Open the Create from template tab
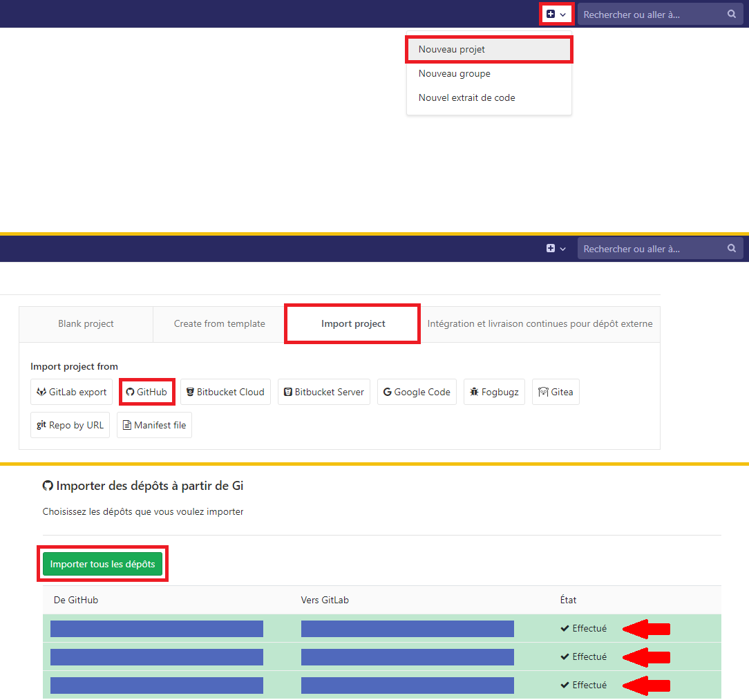The width and height of the screenshot is (749, 700). pyautogui.click(x=219, y=323)
